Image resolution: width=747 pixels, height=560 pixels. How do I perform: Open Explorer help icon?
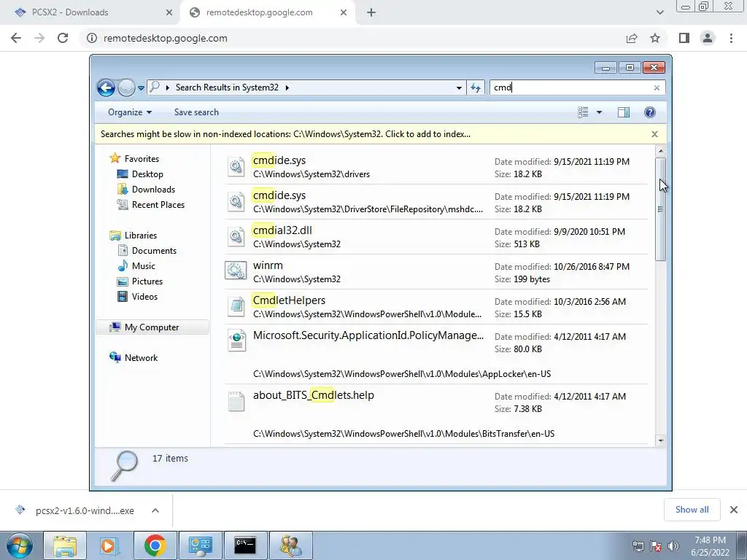(x=649, y=112)
